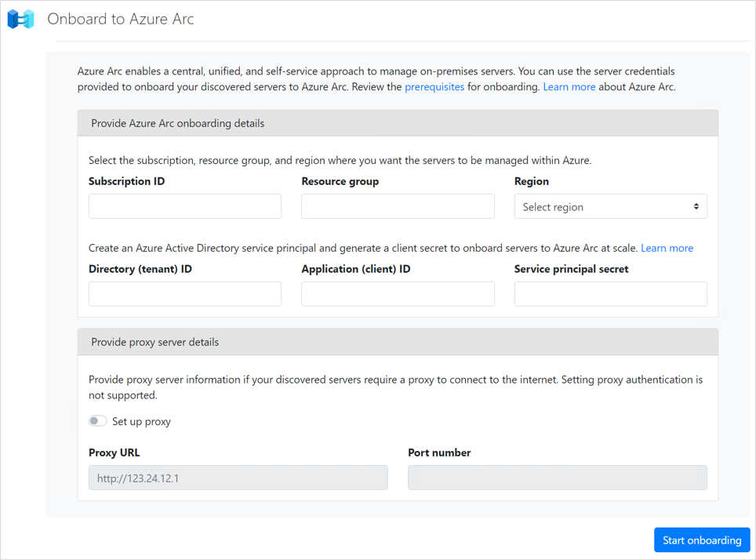Click Provide Azure Arc onboarding details header
Image resolution: width=756 pixels, height=560 pixels.
[178, 123]
